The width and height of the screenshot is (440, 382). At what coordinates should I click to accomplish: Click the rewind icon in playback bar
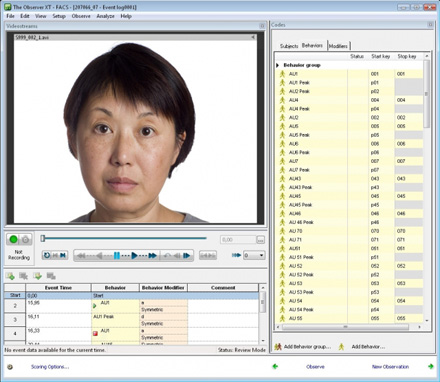click(x=81, y=256)
